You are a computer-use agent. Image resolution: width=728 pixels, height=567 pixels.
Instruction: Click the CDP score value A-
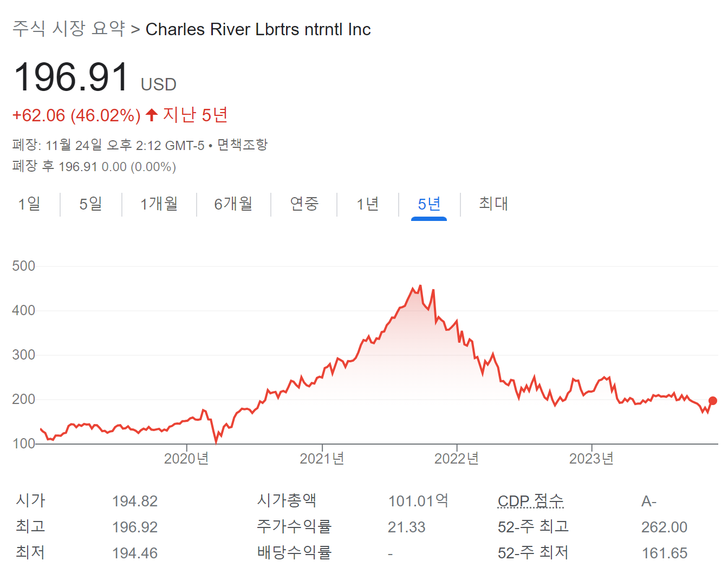(649, 501)
